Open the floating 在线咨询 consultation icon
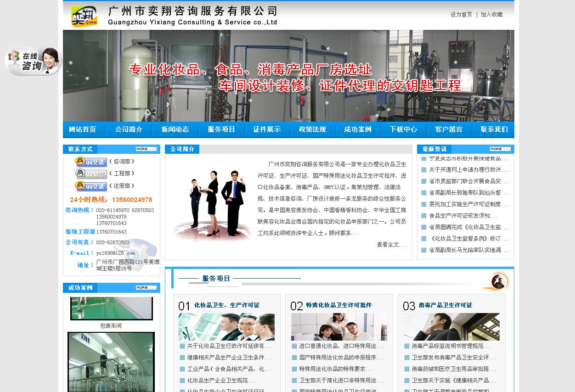The width and height of the screenshot is (575, 392). coord(33,61)
